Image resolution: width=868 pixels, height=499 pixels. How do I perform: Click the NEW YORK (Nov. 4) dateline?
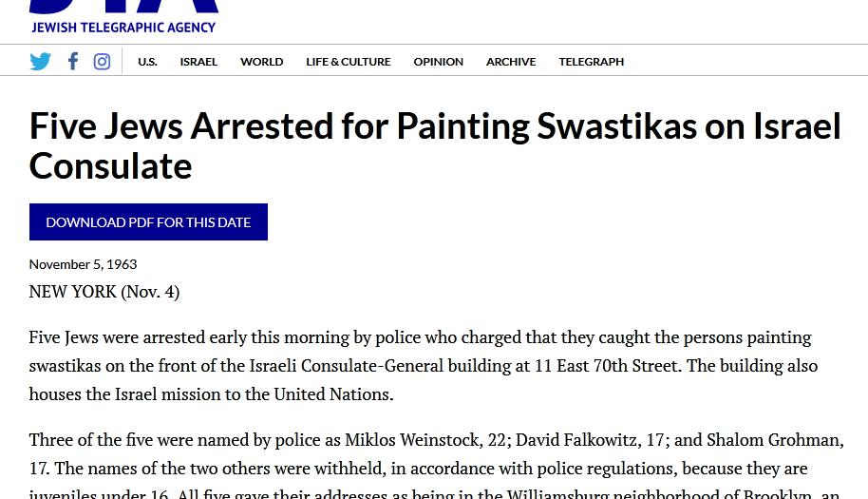104,292
